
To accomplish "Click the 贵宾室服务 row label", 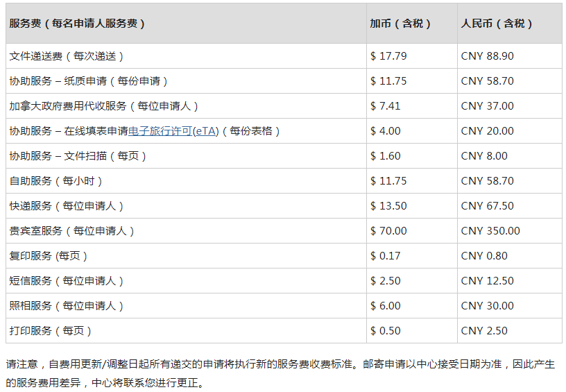I will (72, 231).
